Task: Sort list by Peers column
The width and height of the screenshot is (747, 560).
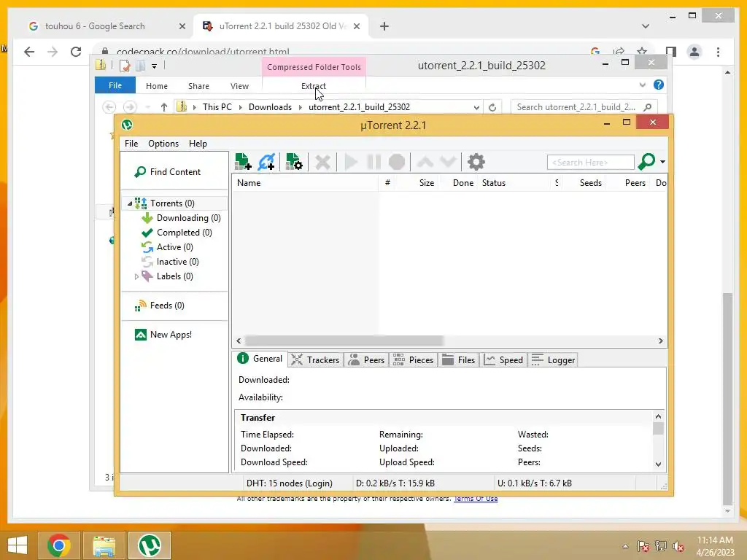Action: [x=627, y=183]
